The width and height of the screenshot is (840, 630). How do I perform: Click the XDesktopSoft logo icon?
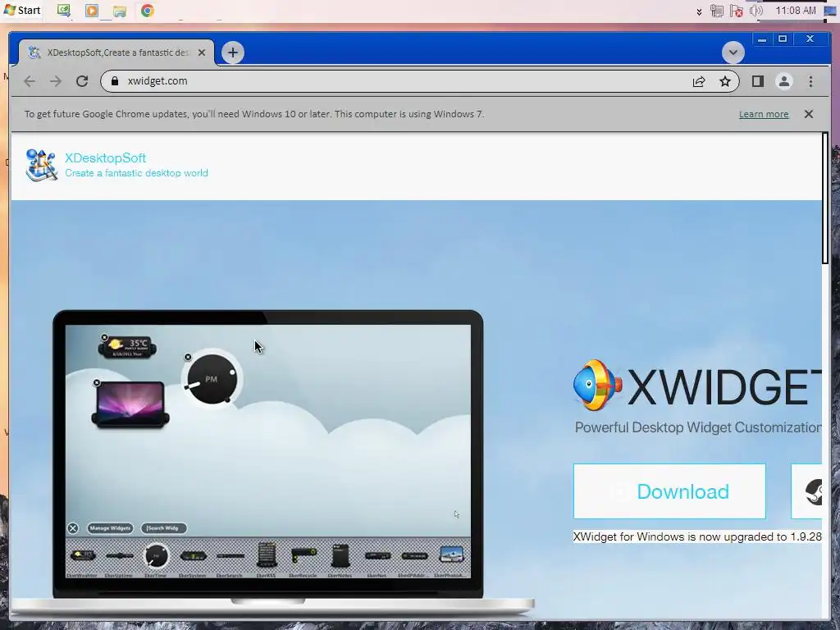coord(41,165)
